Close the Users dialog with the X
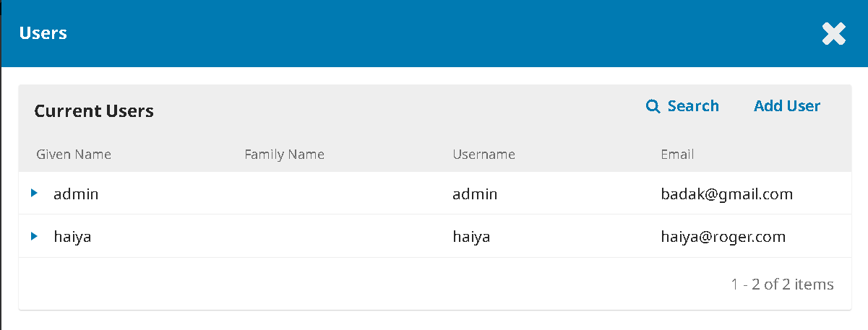 coord(833,34)
